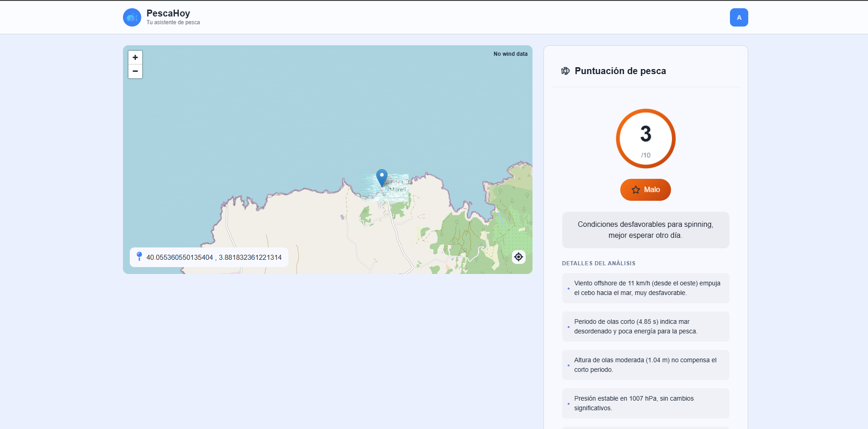Click the 3/10 score circle
This screenshot has height=429, width=868.
645,139
